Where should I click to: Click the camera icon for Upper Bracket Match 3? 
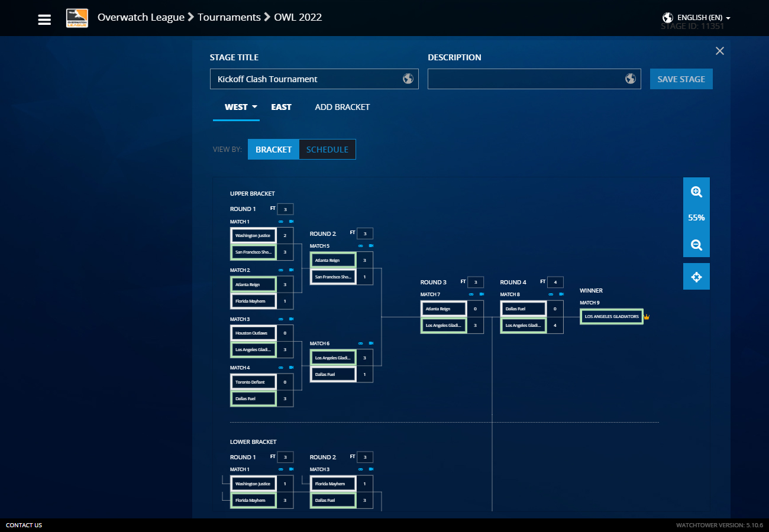click(x=291, y=319)
